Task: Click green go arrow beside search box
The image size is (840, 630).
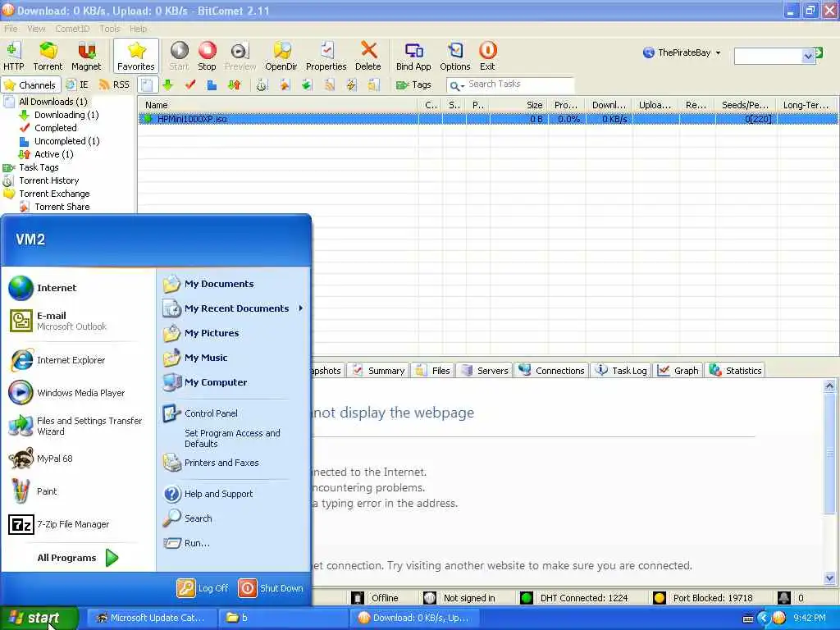Action: 819,52
